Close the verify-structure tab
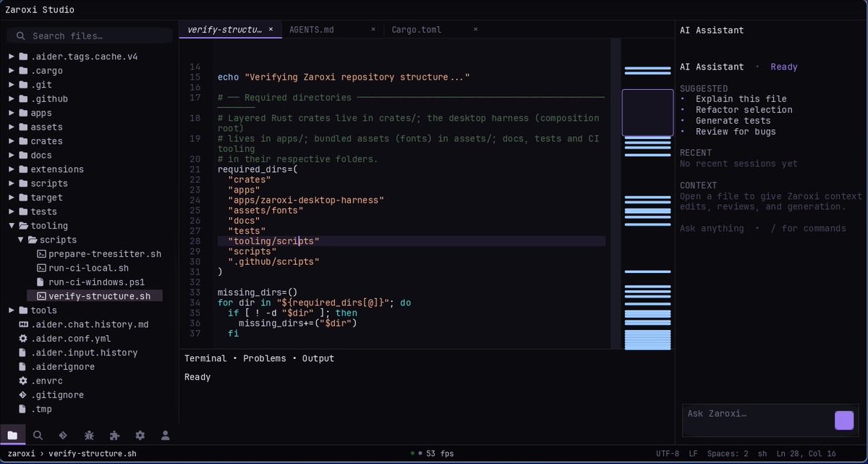This screenshot has height=464, width=868. point(271,30)
